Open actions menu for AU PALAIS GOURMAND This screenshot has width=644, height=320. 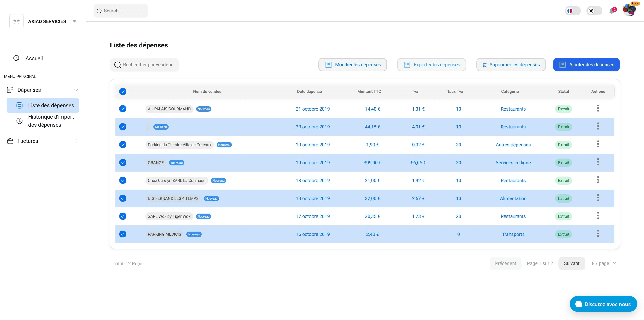coord(598,108)
